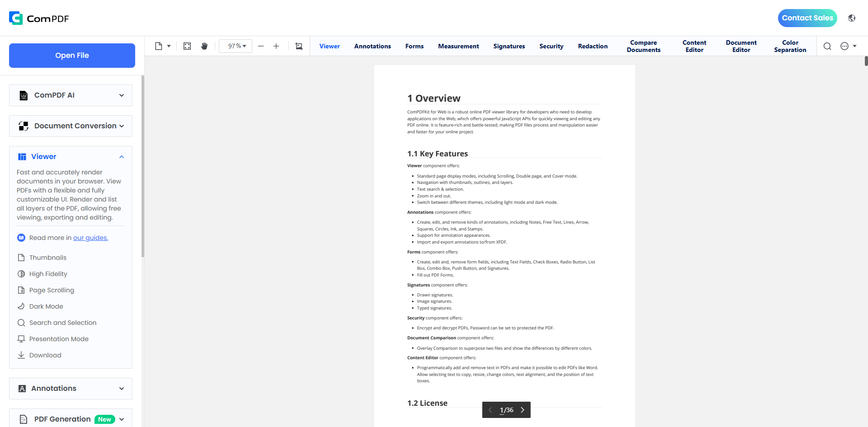Image resolution: width=868 pixels, height=427 pixels.
Task: Select the hand pan tool
Action: [204, 46]
